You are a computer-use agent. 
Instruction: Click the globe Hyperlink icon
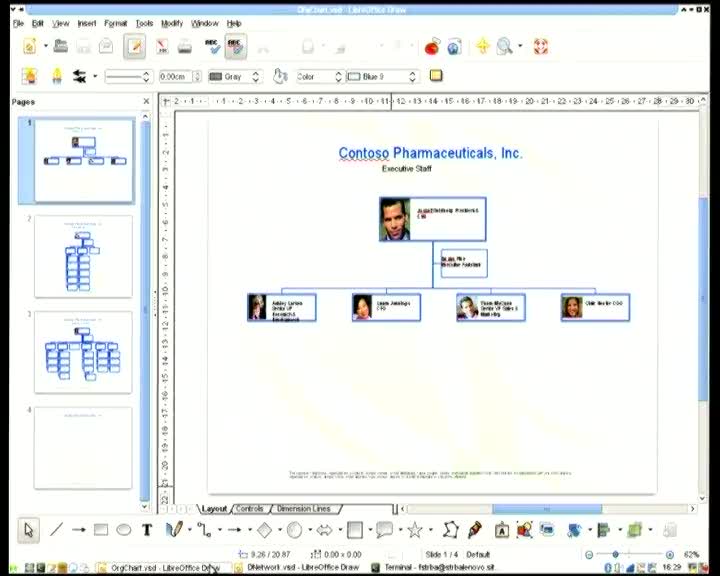pyautogui.click(x=454, y=46)
